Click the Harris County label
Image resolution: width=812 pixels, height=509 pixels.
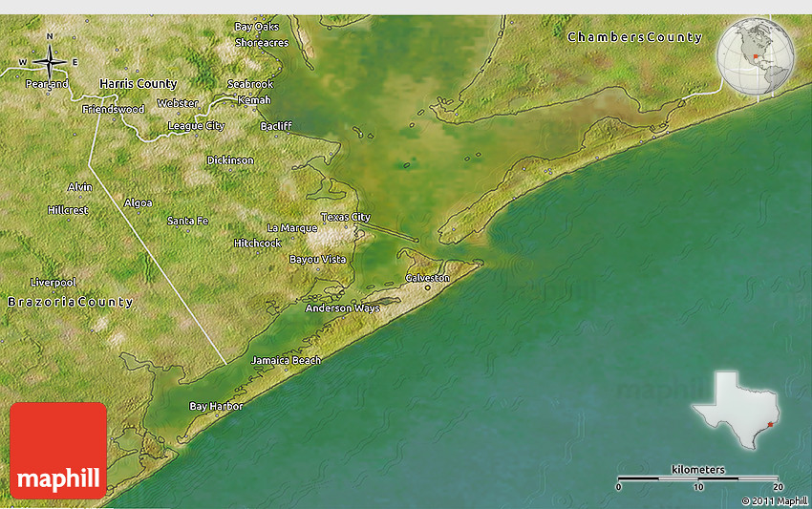coord(139,84)
